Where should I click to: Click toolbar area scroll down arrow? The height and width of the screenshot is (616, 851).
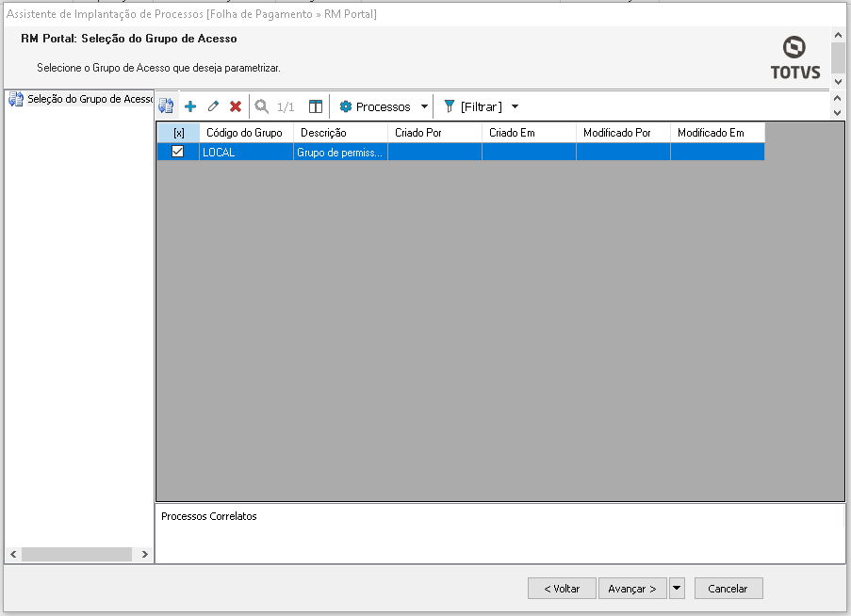pos(838,113)
